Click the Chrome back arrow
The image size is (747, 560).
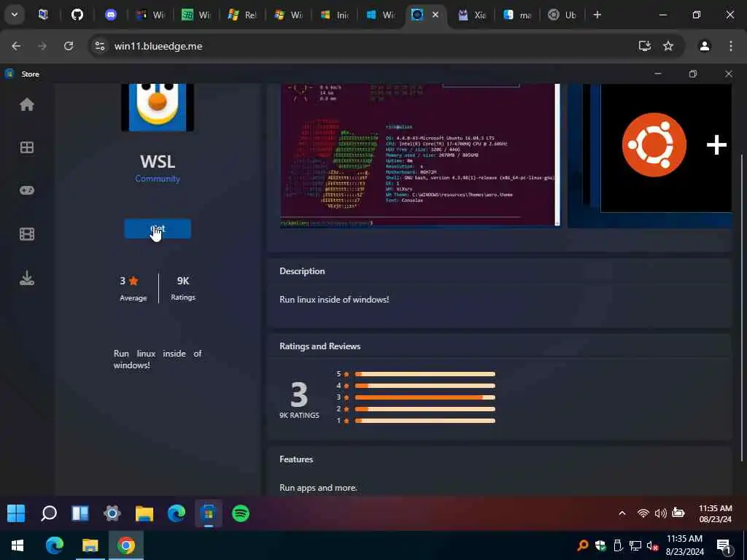(16, 46)
